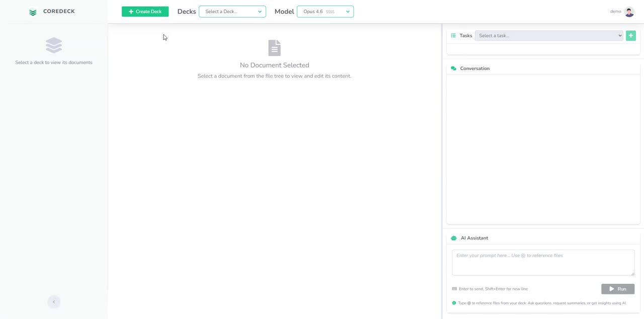Click the demo username label

pyautogui.click(x=615, y=12)
